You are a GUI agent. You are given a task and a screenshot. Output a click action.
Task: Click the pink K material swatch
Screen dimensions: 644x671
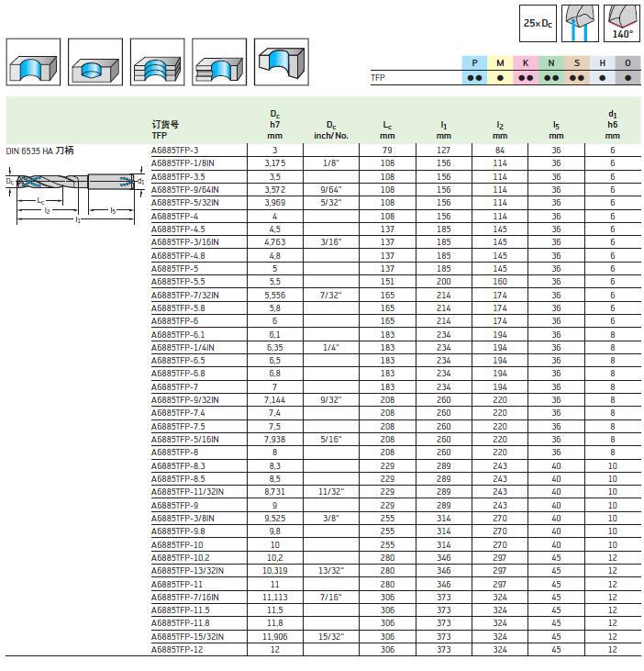click(x=526, y=70)
